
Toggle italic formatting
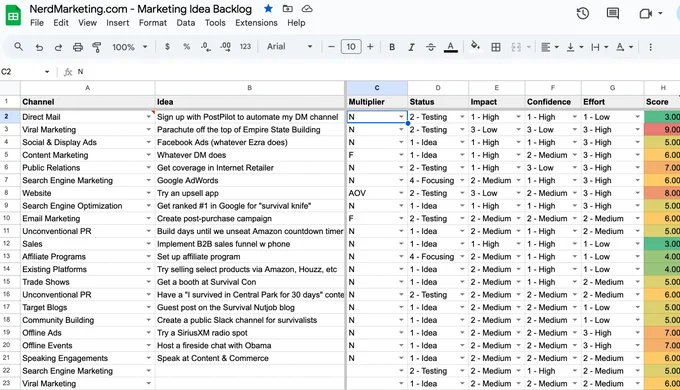[x=411, y=47]
